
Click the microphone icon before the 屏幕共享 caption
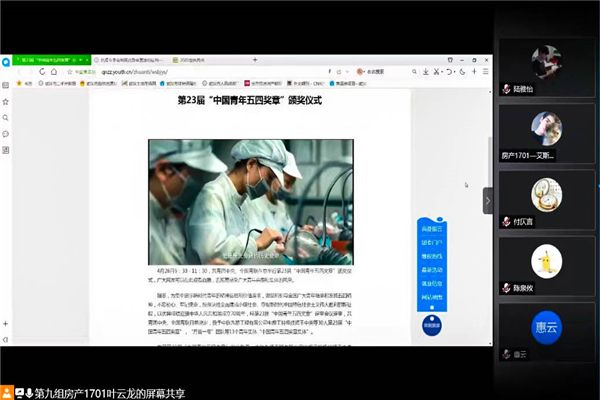click(29, 393)
